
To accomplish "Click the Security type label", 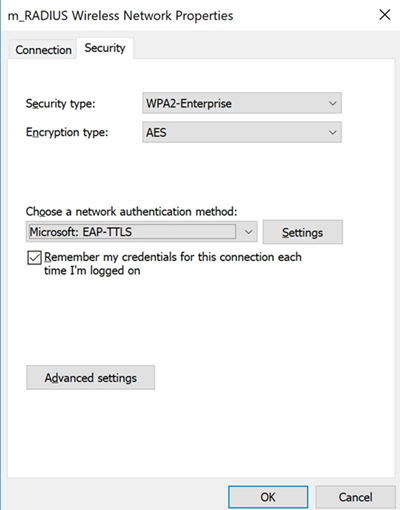I will [60, 104].
